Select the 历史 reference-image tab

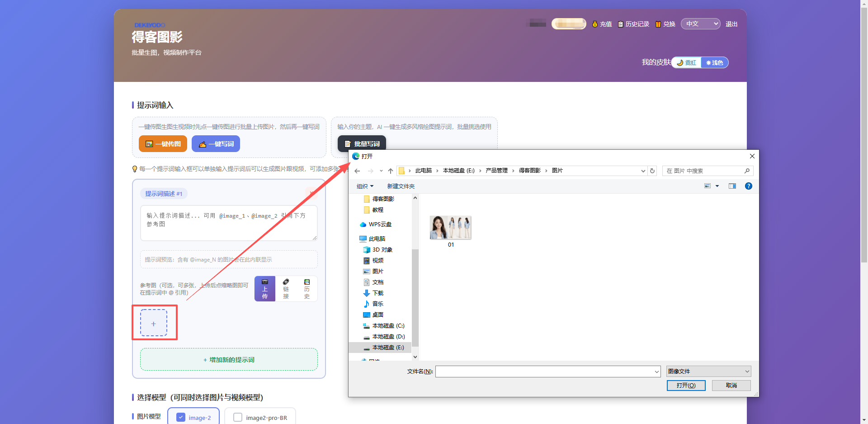[307, 289]
